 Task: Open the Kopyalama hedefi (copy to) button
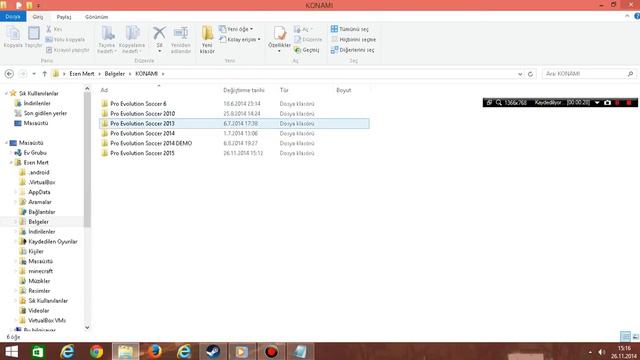[132, 40]
